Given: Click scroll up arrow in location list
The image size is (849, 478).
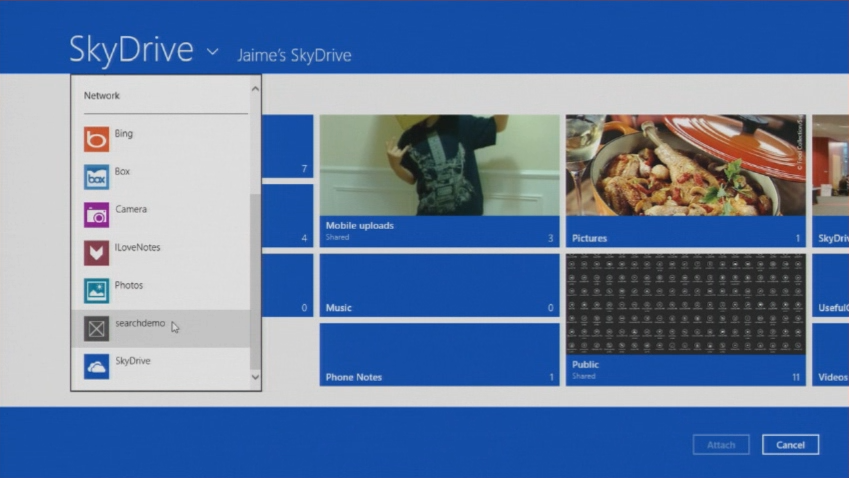Looking at the screenshot, I should (256, 88).
